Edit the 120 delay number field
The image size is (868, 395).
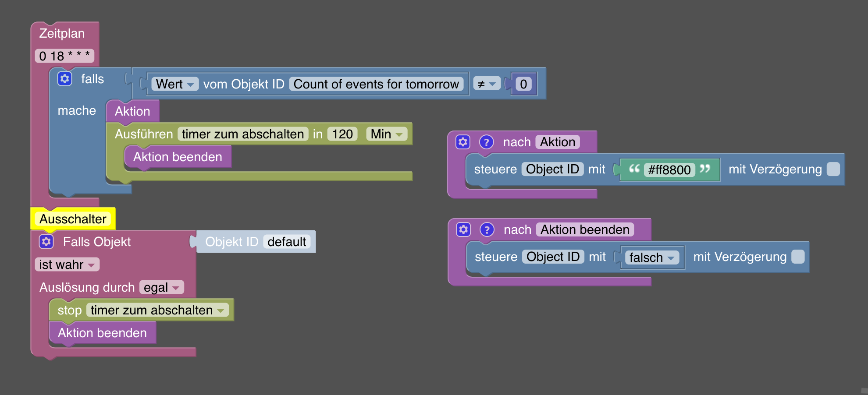tap(342, 134)
